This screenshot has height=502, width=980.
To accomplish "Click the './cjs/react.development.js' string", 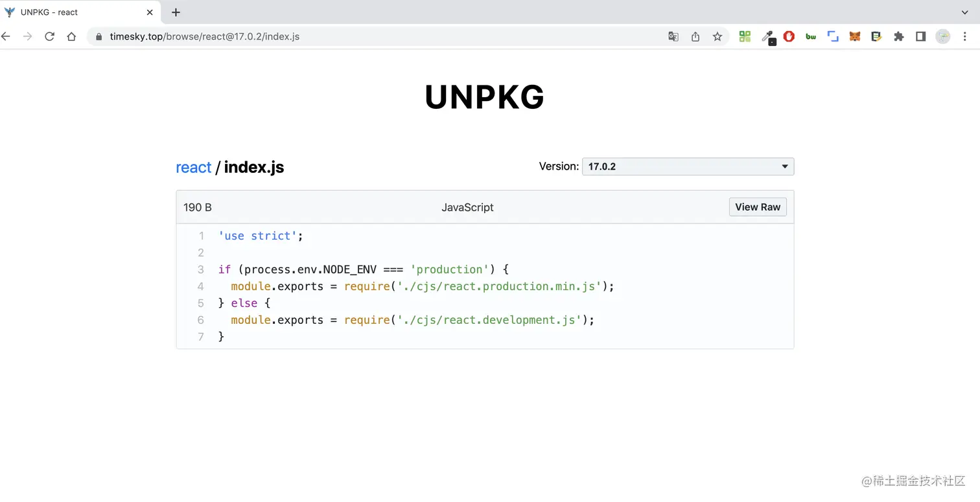I will tap(489, 320).
